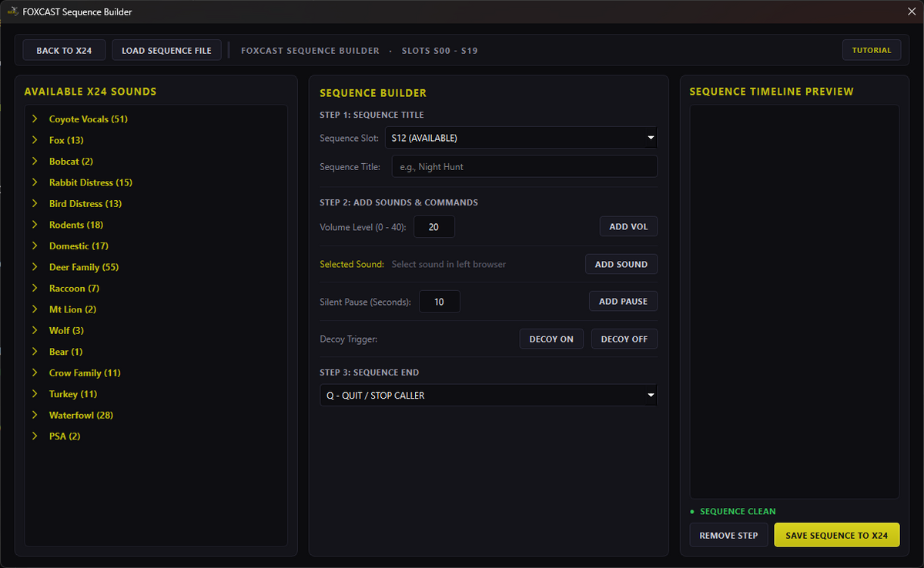The width and height of the screenshot is (924, 568).
Task: Click ADD SOUND button
Action: coord(621,264)
